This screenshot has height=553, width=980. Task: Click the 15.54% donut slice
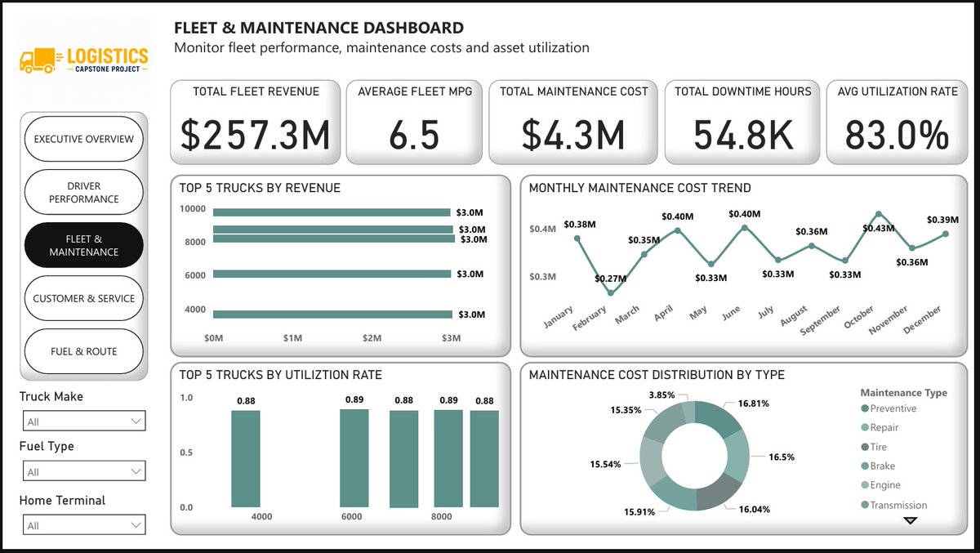pyautogui.click(x=652, y=461)
